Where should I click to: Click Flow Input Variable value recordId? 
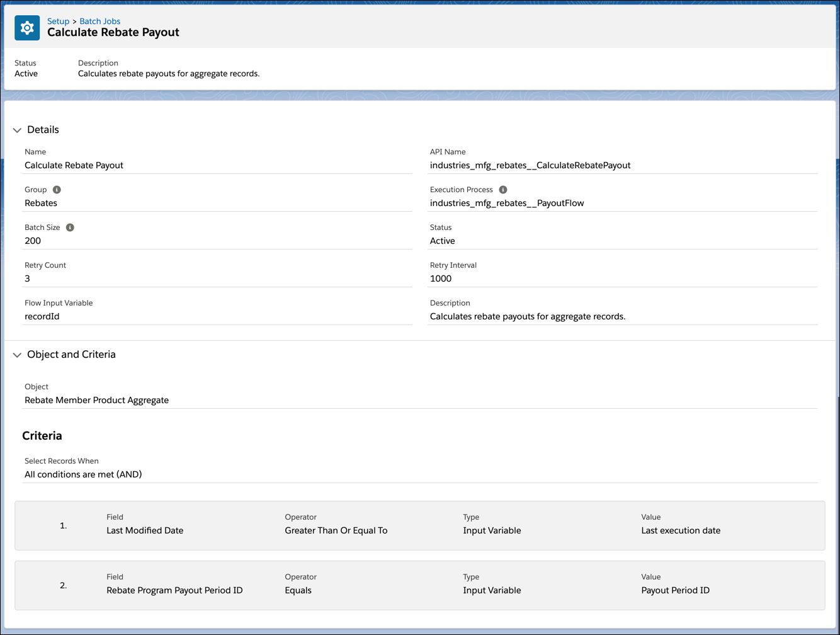point(42,316)
